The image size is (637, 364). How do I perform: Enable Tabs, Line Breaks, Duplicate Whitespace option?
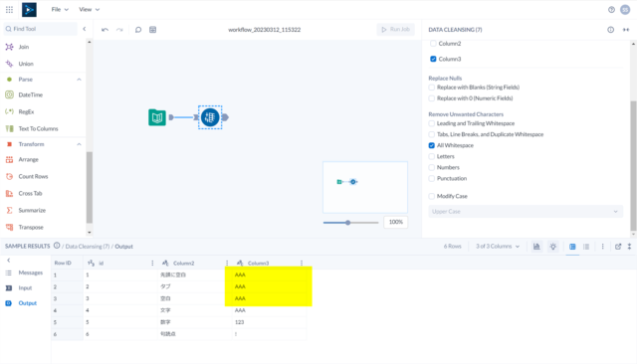431,134
